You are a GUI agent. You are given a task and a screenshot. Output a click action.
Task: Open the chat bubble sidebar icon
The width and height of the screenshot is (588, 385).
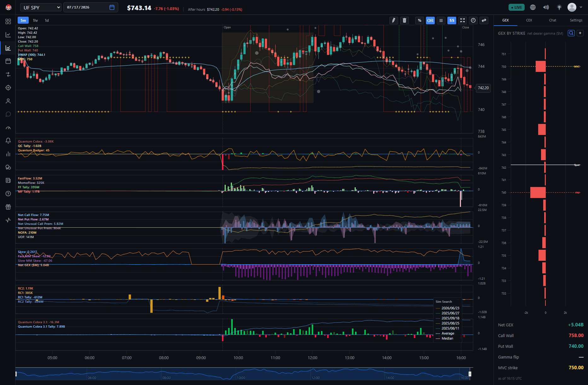coord(8,114)
